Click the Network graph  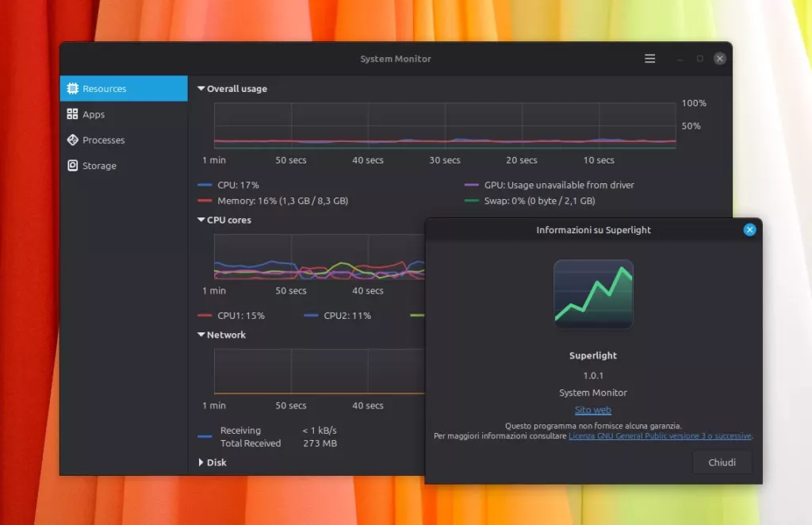point(320,371)
